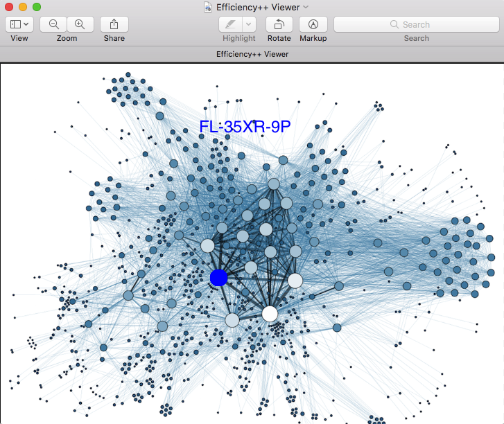Maximize the window with green button
Viewport: 504px width, 424px height.
click(x=37, y=7)
